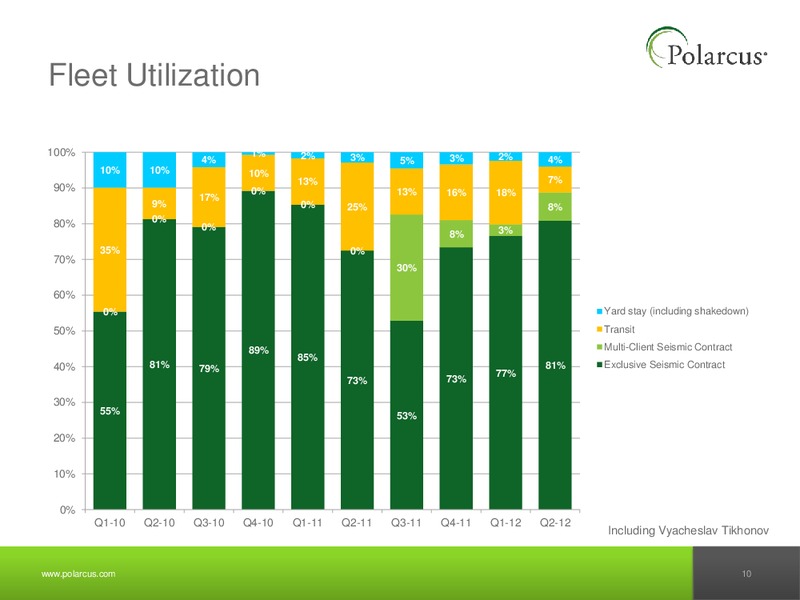
Task: Click the Q1-12 axis label
Action: coord(506,522)
